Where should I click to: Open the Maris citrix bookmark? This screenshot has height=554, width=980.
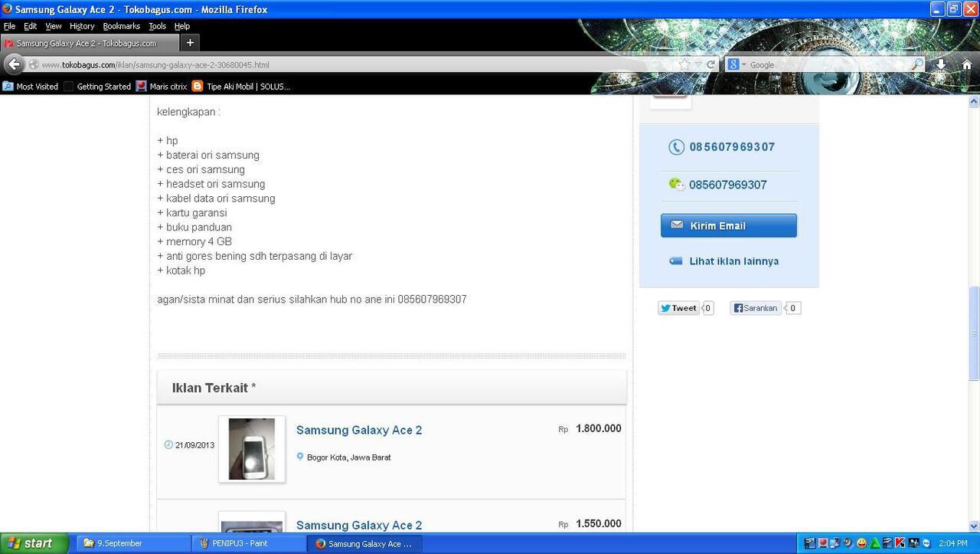(162, 87)
